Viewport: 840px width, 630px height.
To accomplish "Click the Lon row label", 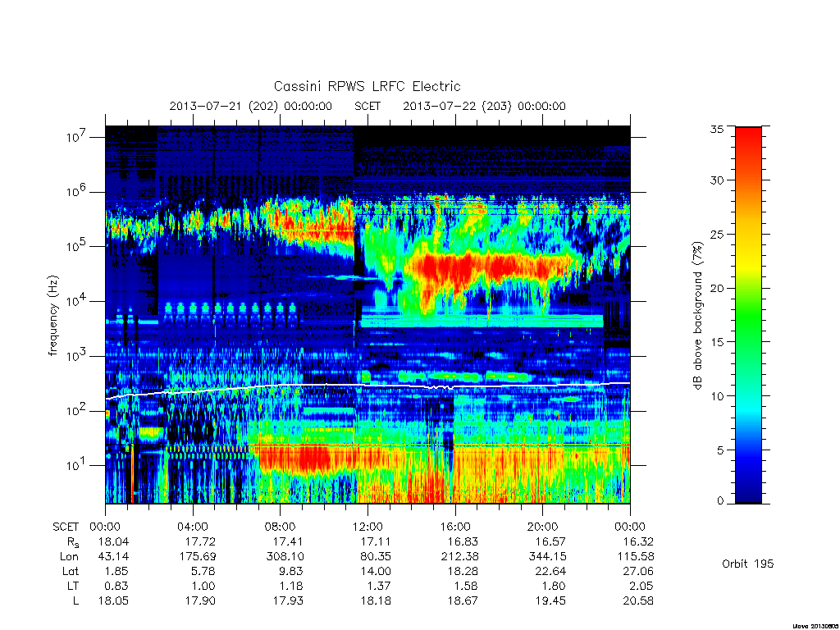I will tap(69, 557).
